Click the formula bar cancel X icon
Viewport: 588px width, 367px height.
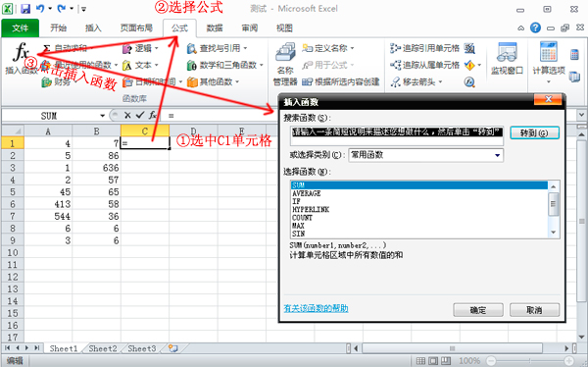click(x=127, y=116)
